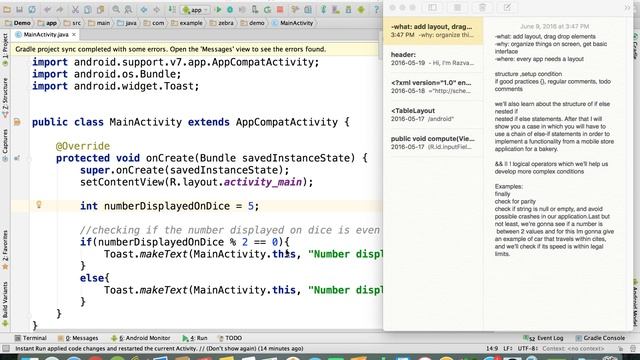The height and width of the screenshot is (360, 640).
Task: Click the UTF-8 encoding selector
Action: tap(527, 349)
